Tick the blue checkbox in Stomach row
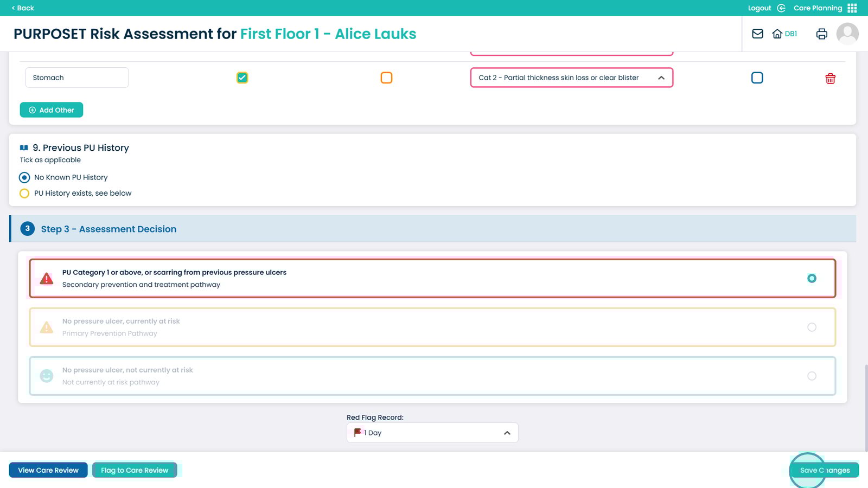 [x=757, y=78]
